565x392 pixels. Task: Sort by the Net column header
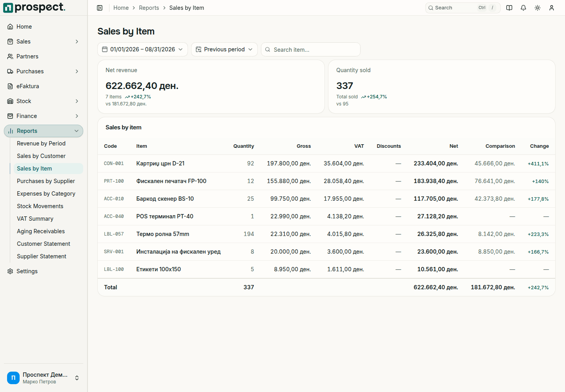click(x=454, y=146)
